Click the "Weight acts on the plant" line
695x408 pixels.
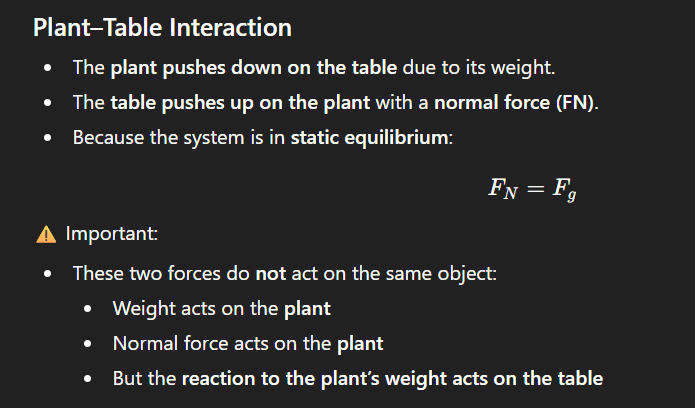[x=221, y=309]
